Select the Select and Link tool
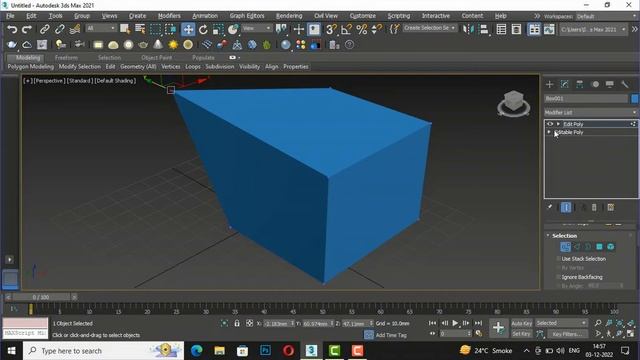Viewport: 640px width, 360px height. pyautogui.click(x=44, y=29)
